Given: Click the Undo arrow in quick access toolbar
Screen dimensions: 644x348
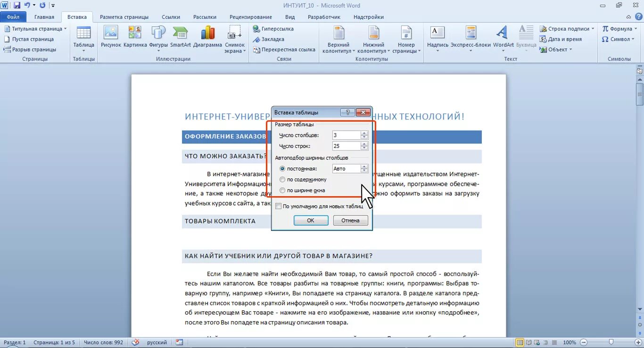Looking at the screenshot, I should (x=27, y=5).
